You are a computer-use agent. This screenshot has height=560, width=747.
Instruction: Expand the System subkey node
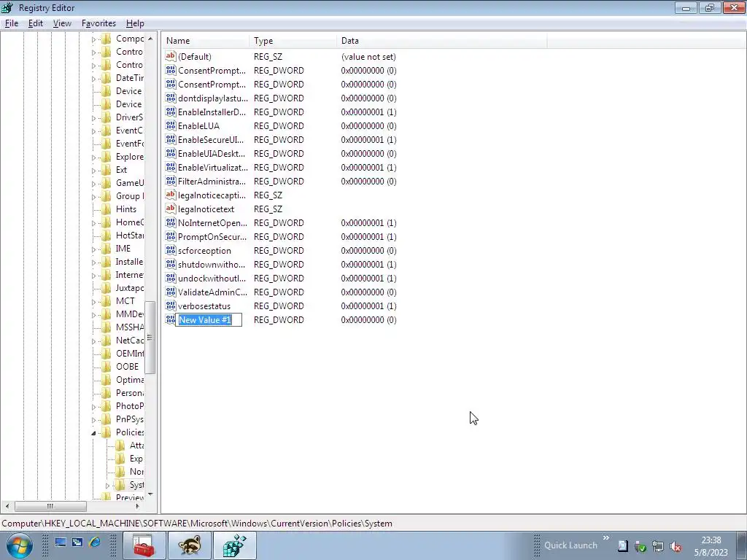point(107,485)
